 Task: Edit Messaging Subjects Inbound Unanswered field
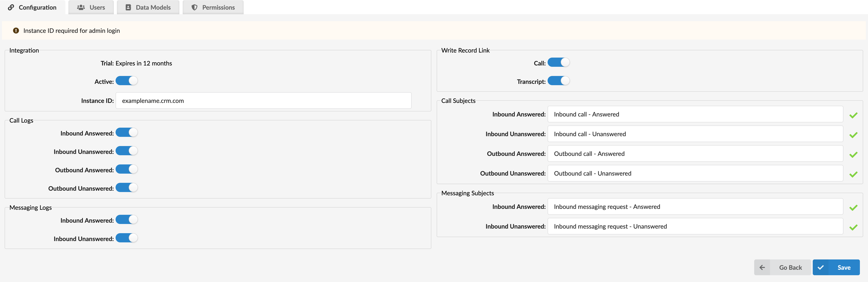click(x=695, y=226)
